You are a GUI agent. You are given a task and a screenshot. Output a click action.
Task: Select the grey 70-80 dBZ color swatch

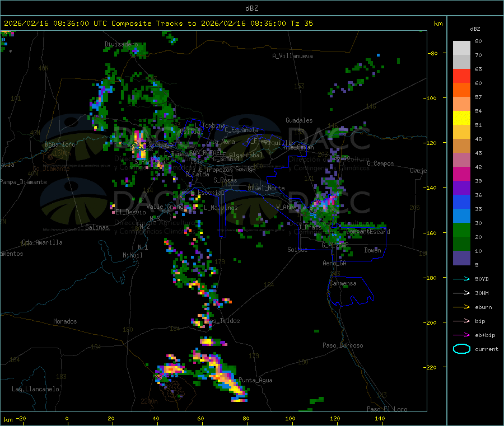(x=461, y=48)
